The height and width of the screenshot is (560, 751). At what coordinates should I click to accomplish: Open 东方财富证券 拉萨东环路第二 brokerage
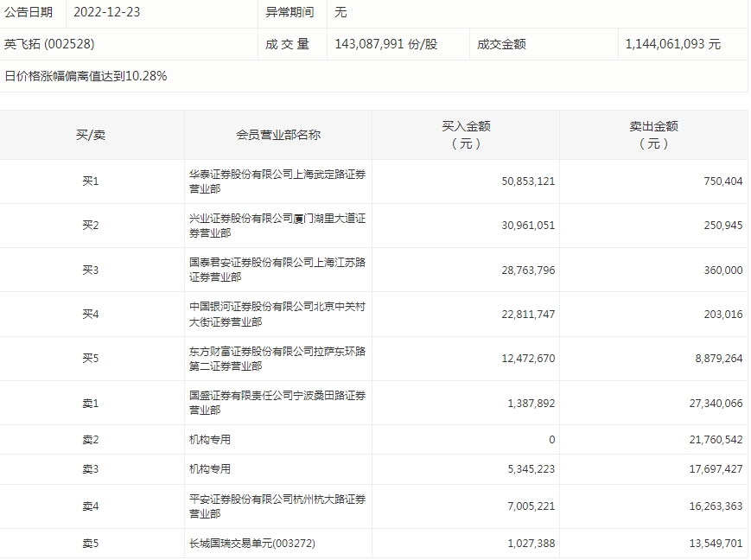(277, 359)
